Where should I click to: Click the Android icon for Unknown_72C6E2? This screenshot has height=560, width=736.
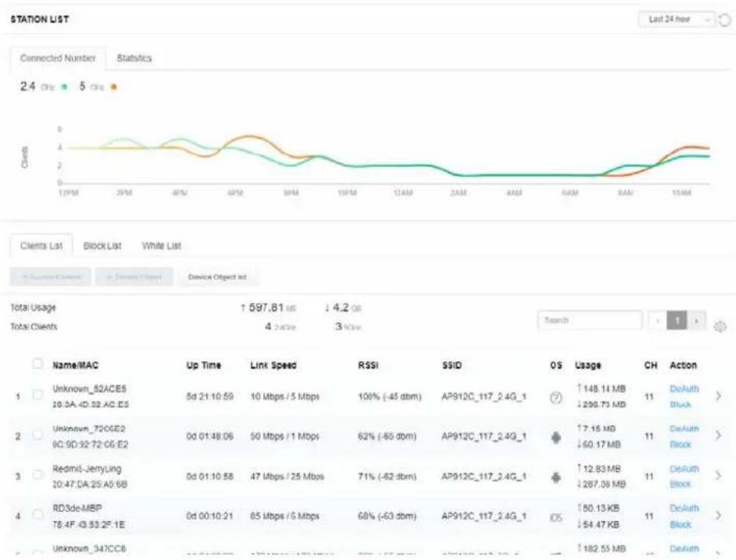(556, 437)
